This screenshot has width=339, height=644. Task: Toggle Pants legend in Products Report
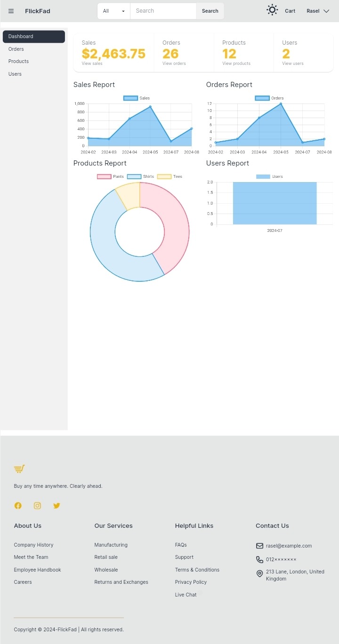[111, 176]
